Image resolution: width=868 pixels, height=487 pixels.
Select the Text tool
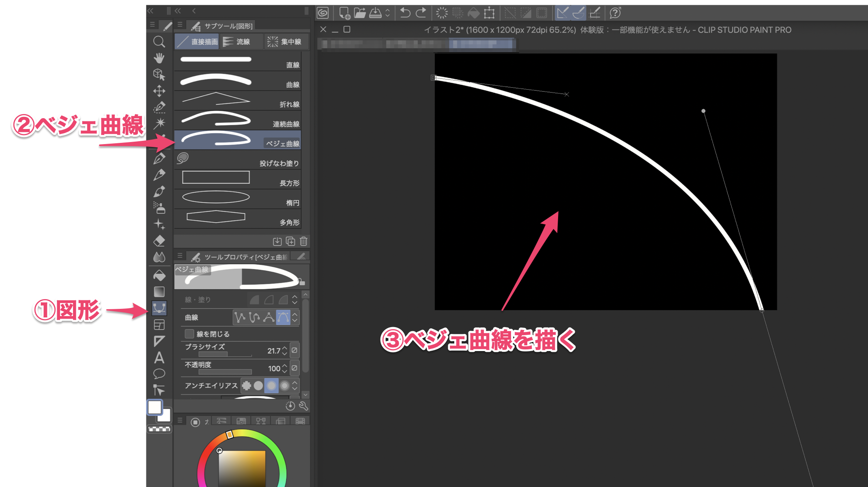point(159,358)
